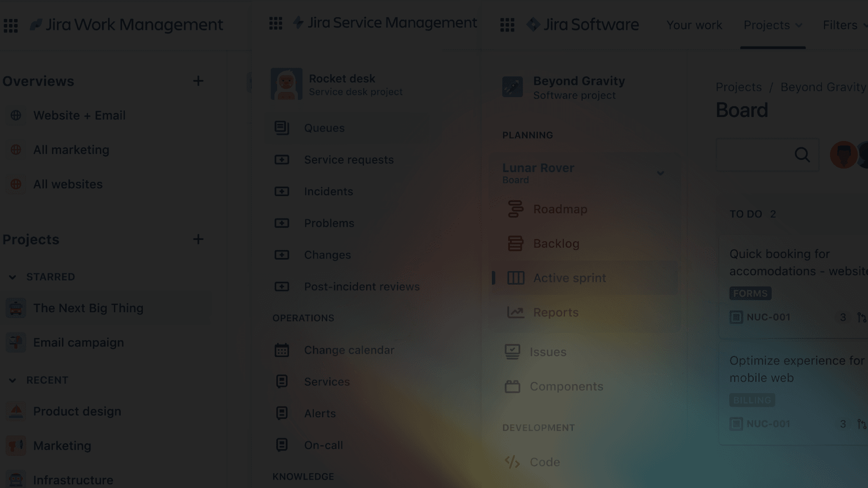Viewport: 868px width, 488px height.
Task: Click the Beyond Gravity project avatar
Action: coord(512,87)
